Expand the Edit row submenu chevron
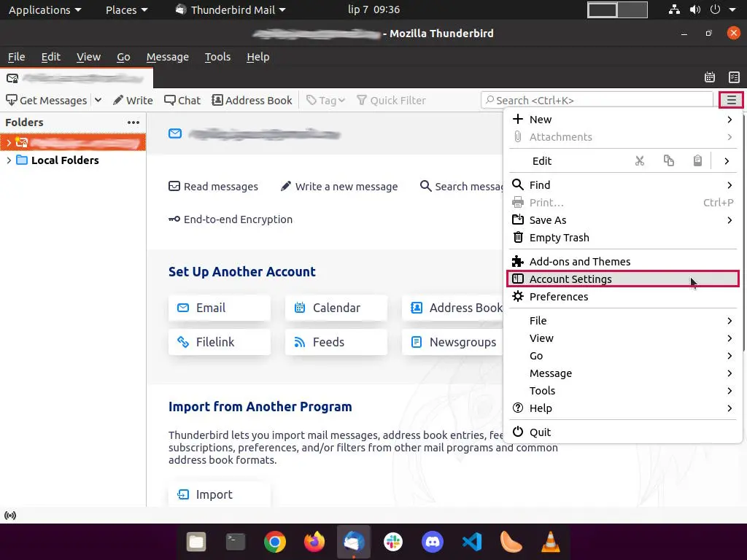747x560 pixels. click(727, 161)
